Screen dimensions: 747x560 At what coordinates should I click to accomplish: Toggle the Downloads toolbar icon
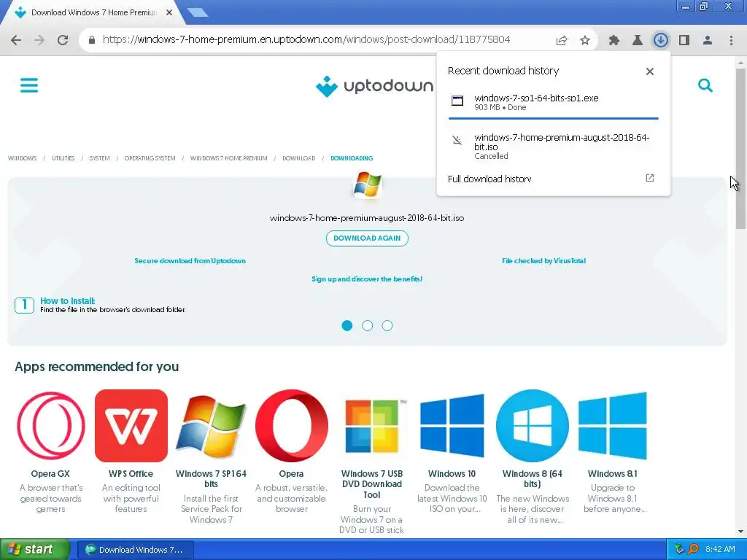(661, 40)
